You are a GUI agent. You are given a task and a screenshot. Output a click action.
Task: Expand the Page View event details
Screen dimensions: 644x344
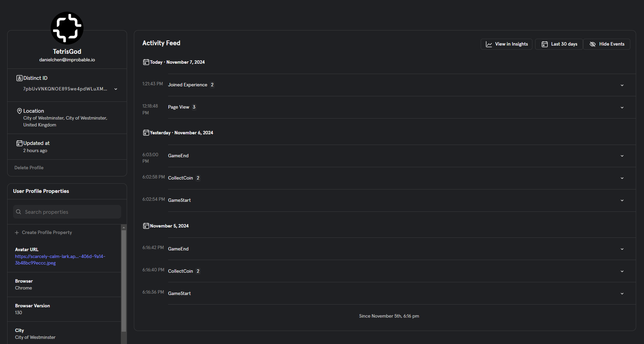622,108
